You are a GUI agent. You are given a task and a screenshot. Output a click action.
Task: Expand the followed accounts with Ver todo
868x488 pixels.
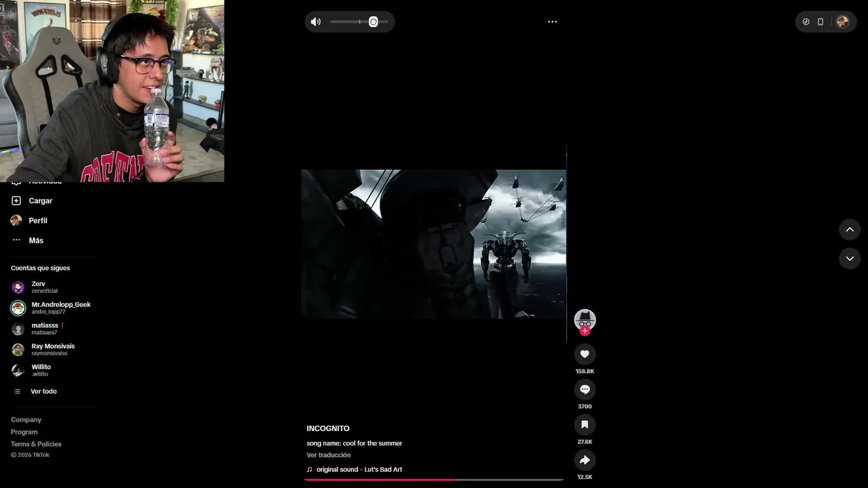point(43,391)
